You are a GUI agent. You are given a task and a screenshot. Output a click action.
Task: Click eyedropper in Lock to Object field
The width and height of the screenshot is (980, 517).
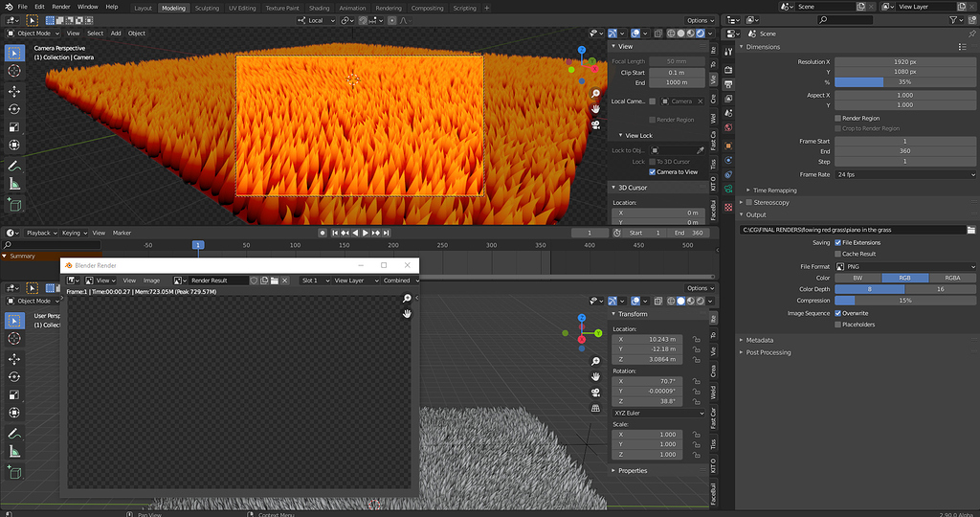(700, 150)
